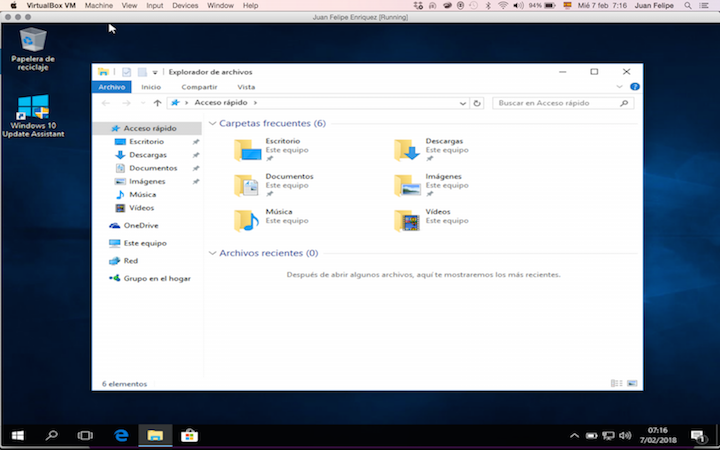Expand the ribbon with the chevron
Viewport: 720px width, 450px height.
[619, 87]
